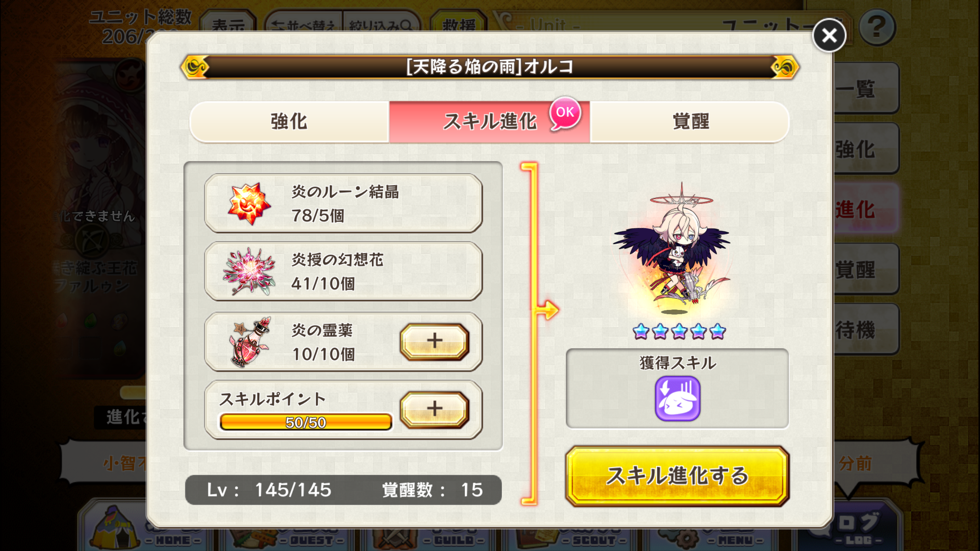Add 炎の霊薬 with plus button
Viewport: 980px width, 551px height.
click(x=434, y=341)
